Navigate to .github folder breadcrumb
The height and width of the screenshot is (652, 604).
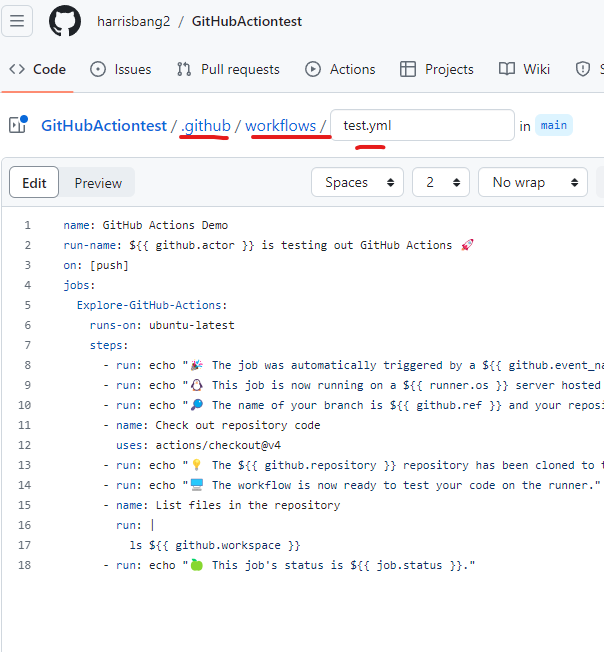click(206, 126)
